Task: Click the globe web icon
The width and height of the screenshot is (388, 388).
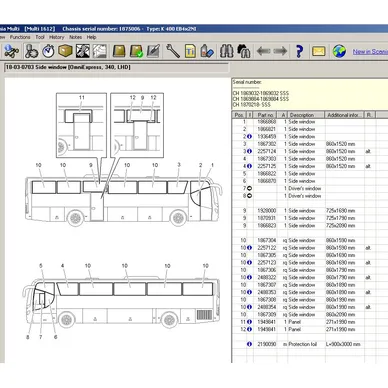Action: pos(339,51)
